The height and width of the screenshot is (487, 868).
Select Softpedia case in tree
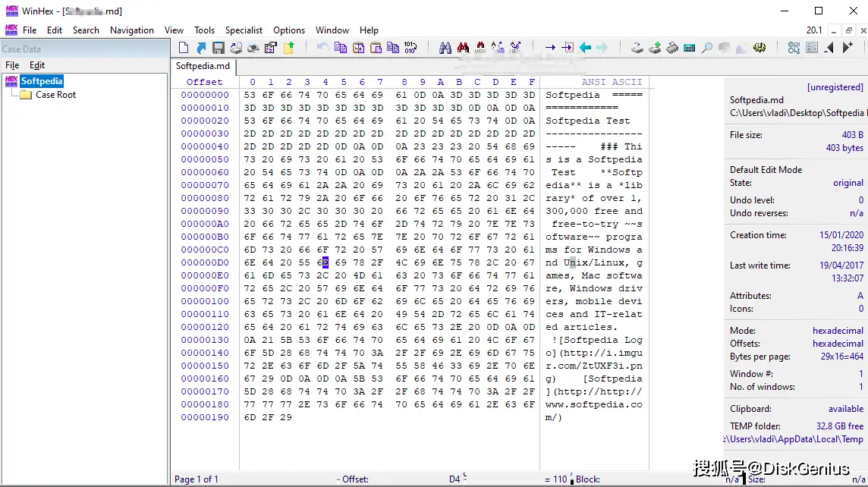(42, 81)
